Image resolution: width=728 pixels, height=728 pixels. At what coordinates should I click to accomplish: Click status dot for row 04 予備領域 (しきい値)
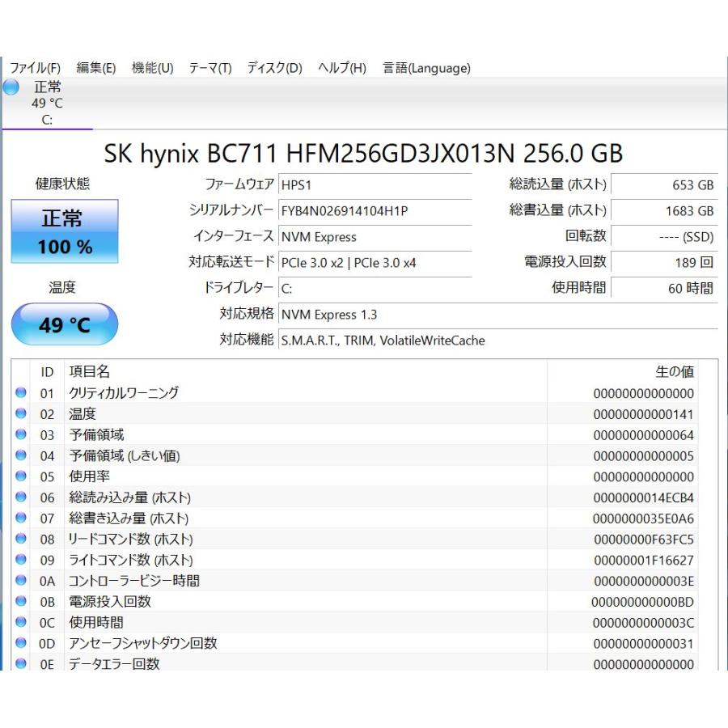click(21, 455)
